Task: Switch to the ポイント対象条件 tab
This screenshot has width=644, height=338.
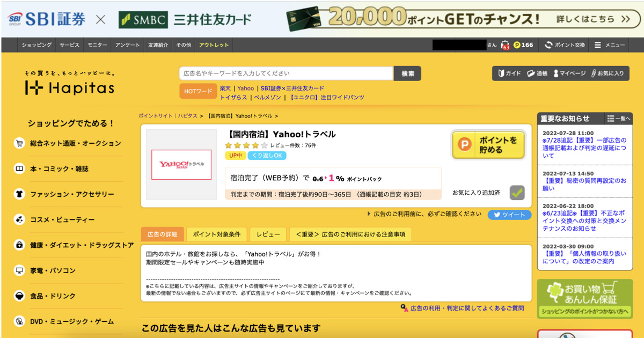Action: click(x=217, y=234)
